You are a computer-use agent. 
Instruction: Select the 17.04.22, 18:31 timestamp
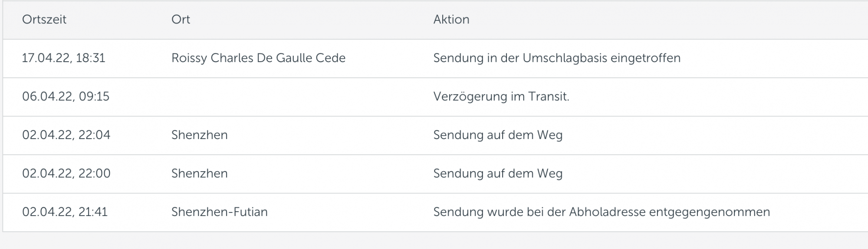click(x=64, y=58)
